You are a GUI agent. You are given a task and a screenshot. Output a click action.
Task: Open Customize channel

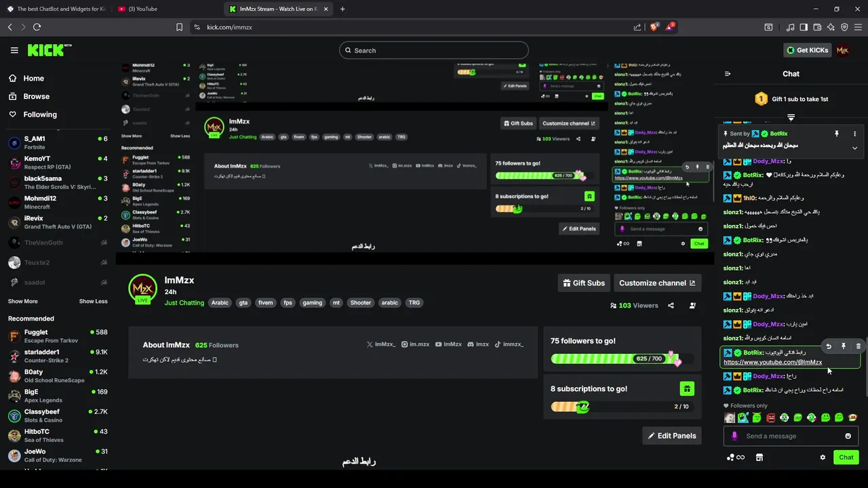click(657, 283)
